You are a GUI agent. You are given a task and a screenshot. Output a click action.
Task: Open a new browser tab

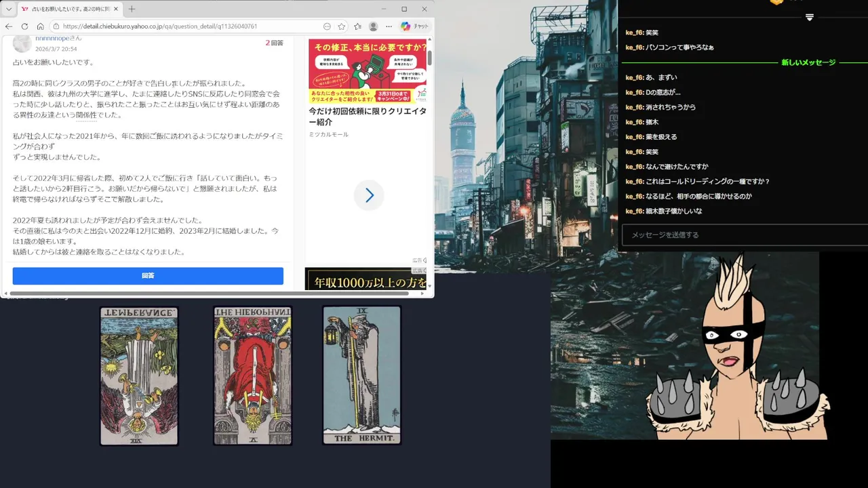pyautogui.click(x=132, y=9)
